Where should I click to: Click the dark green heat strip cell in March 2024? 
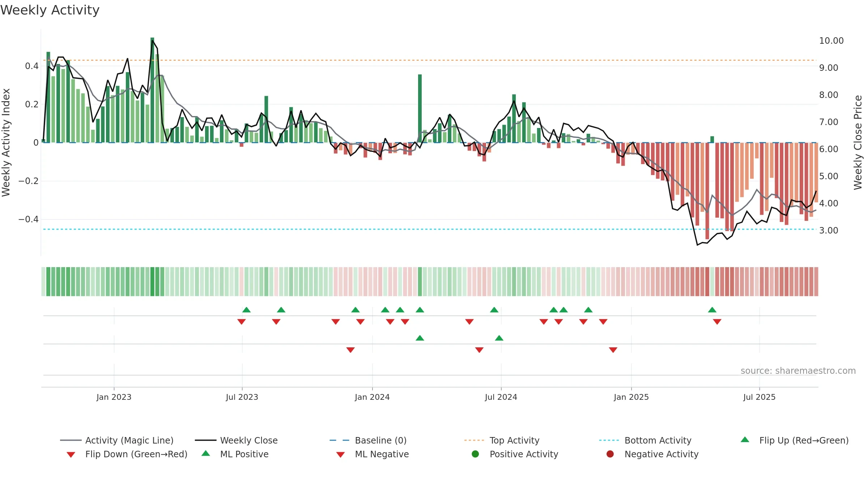tap(420, 282)
